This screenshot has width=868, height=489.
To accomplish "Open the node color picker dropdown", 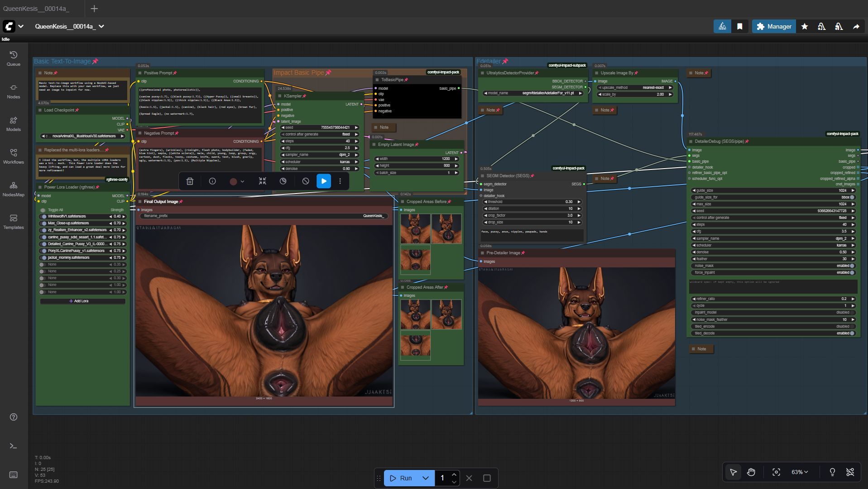I will [x=237, y=181].
